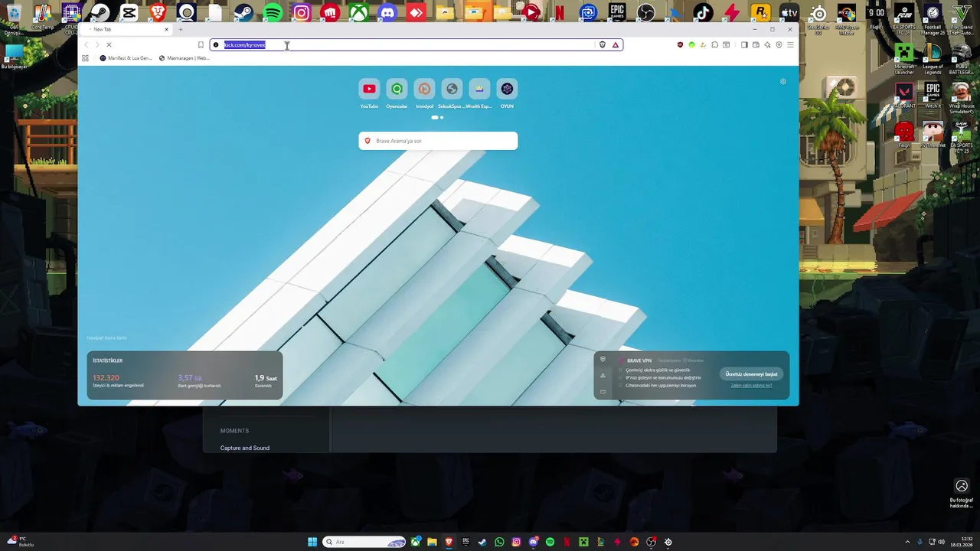Click the Brave Rewards triangle icon
Image resolution: width=980 pixels, height=551 pixels.
(x=615, y=45)
